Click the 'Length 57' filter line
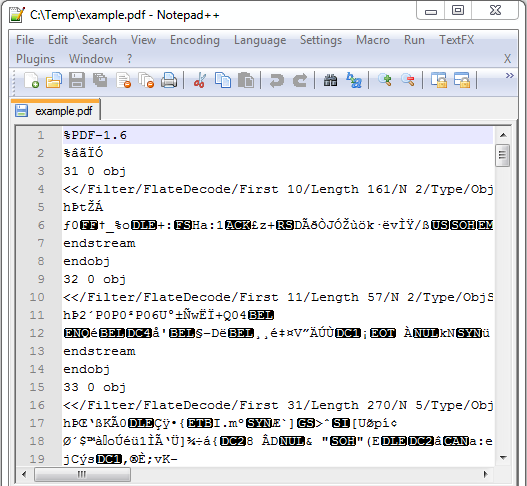527x486 pixels. [278, 297]
